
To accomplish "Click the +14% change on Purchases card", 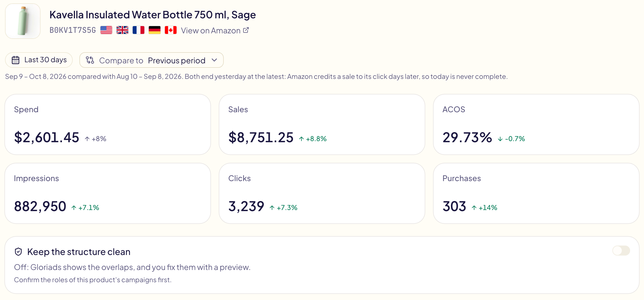I will tap(484, 207).
